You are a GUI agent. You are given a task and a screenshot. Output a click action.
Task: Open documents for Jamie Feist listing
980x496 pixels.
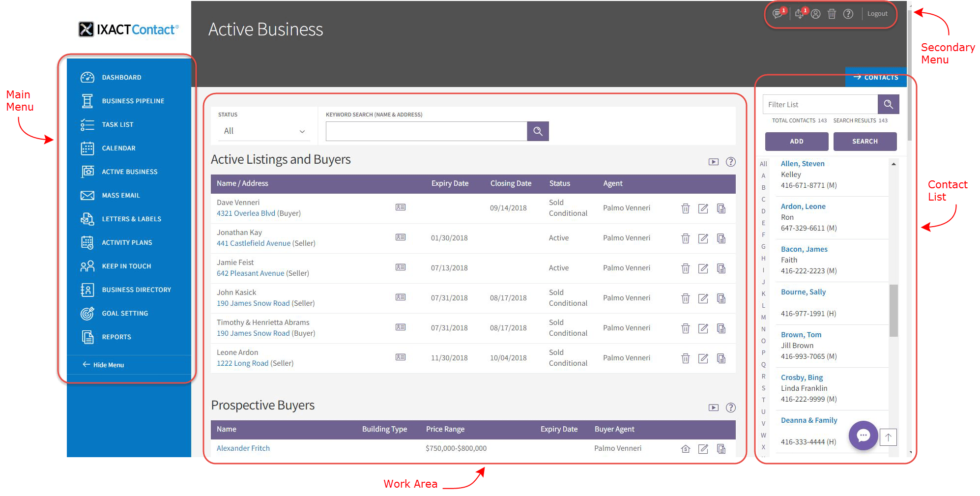721,268
